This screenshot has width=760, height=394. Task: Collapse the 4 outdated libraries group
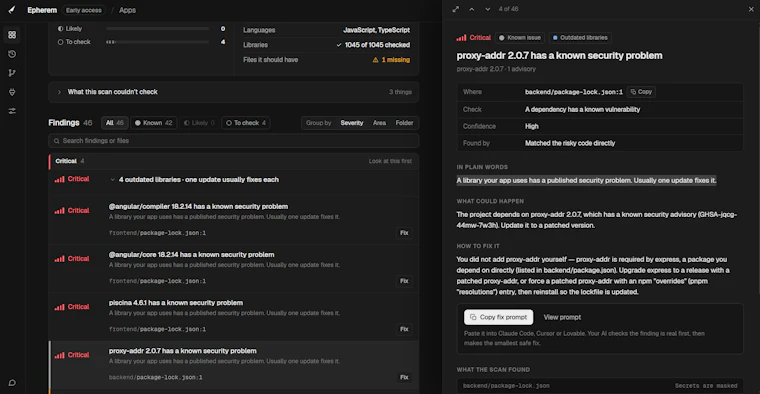tap(112, 180)
